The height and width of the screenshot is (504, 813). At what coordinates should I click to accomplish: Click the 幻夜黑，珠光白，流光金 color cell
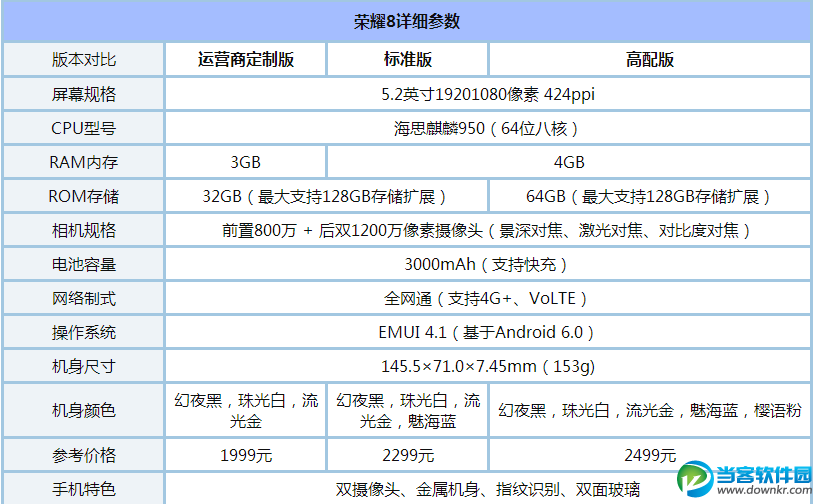[245, 410]
